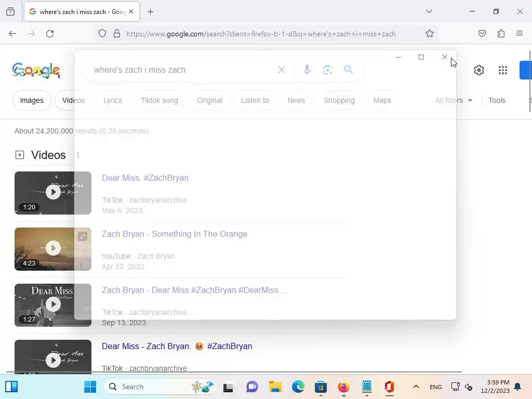The height and width of the screenshot is (399, 532).
Task: Open a new browser tab
Action: (x=150, y=12)
